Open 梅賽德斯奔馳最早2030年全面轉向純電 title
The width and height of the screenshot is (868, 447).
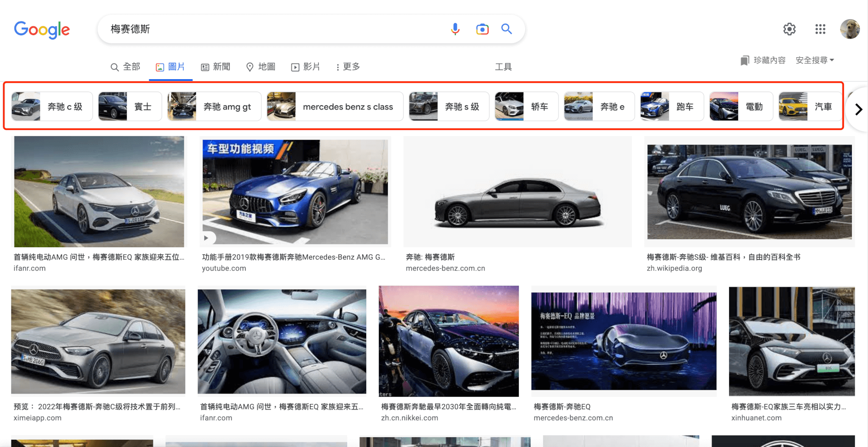click(448, 407)
